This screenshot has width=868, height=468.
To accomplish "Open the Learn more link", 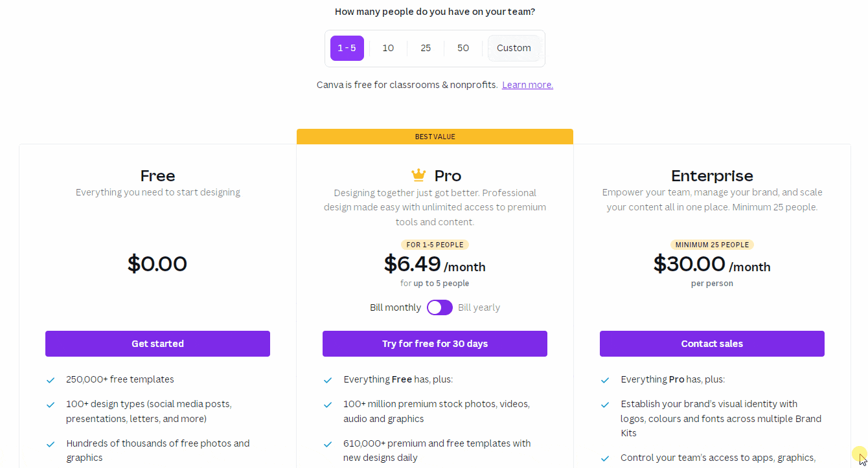I will coord(527,85).
